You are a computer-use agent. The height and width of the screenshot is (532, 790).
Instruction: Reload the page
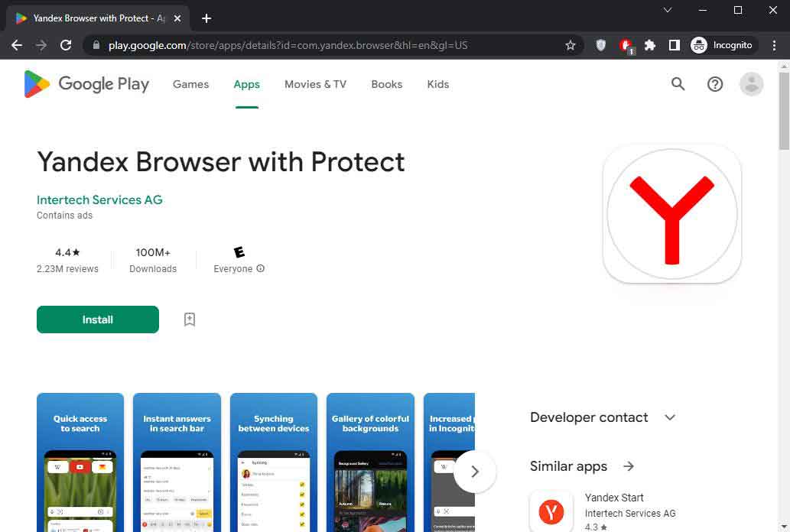point(66,45)
